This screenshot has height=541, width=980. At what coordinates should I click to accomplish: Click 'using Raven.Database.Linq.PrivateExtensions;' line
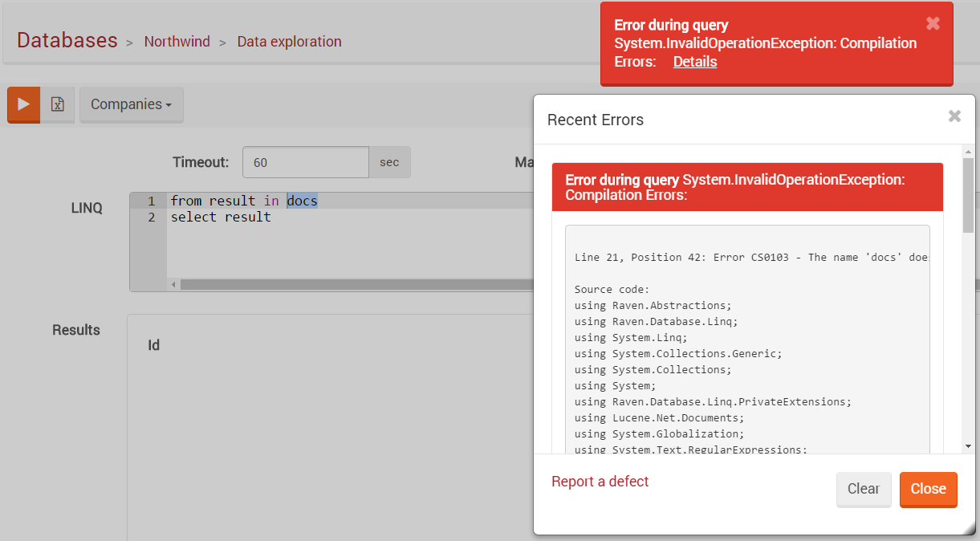click(x=713, y=402)
